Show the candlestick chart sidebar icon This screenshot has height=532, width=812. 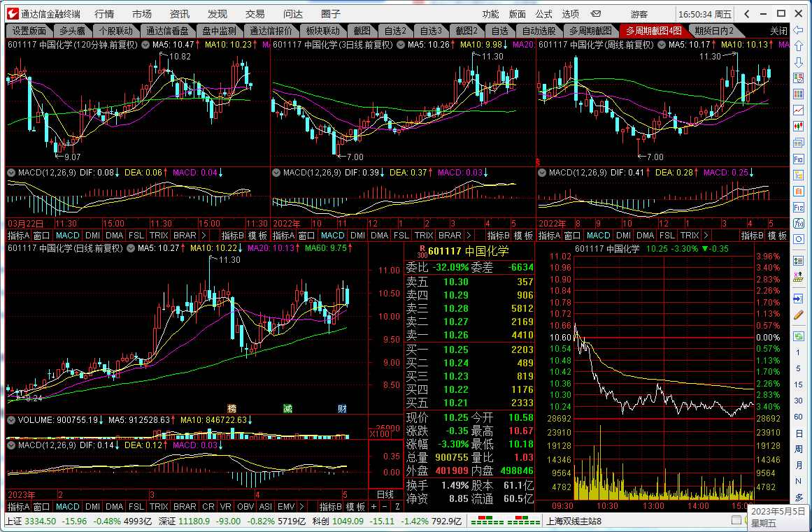click(798, 127)
